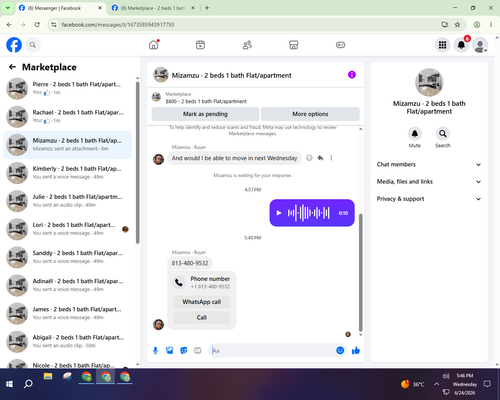Go back in browser history

[9, 24]
